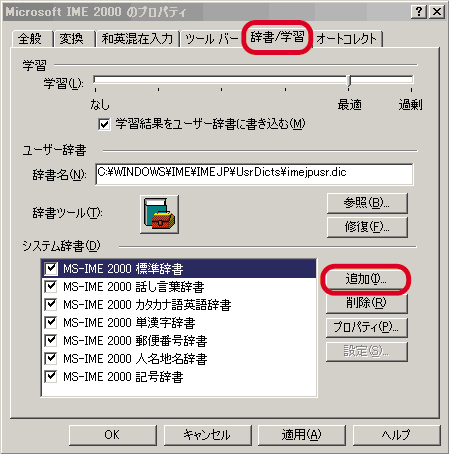Image resolution: width=449 pixels, height=454 pixels.
Task: Toggle 学習結果をユーザー辞書に書き込む checkbox
Action: [x=104, y=124]
